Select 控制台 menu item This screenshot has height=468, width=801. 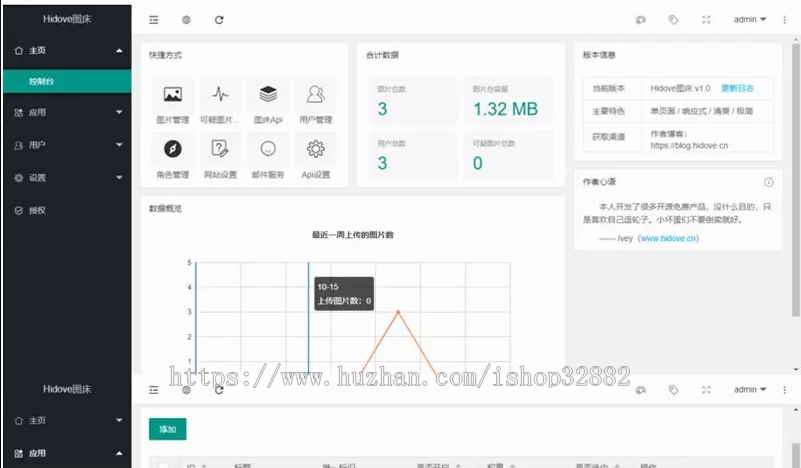67,81
